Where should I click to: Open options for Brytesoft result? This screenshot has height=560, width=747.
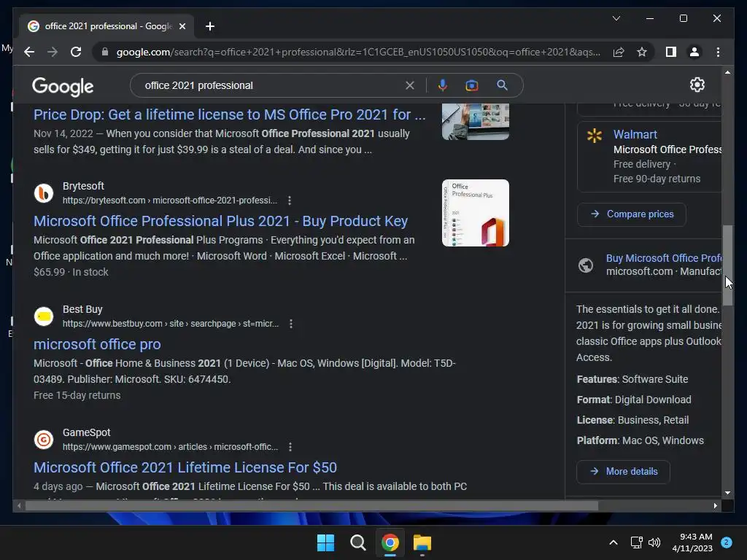click(x=290, y=201)
